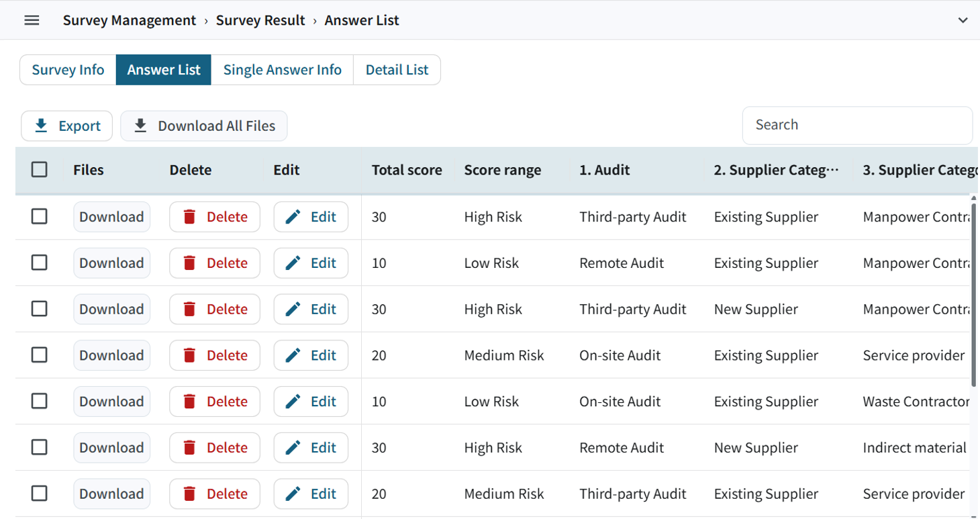Screen dimensions: 980x519
Task: Go to the Detail List tab
Action: click(397, 70)
